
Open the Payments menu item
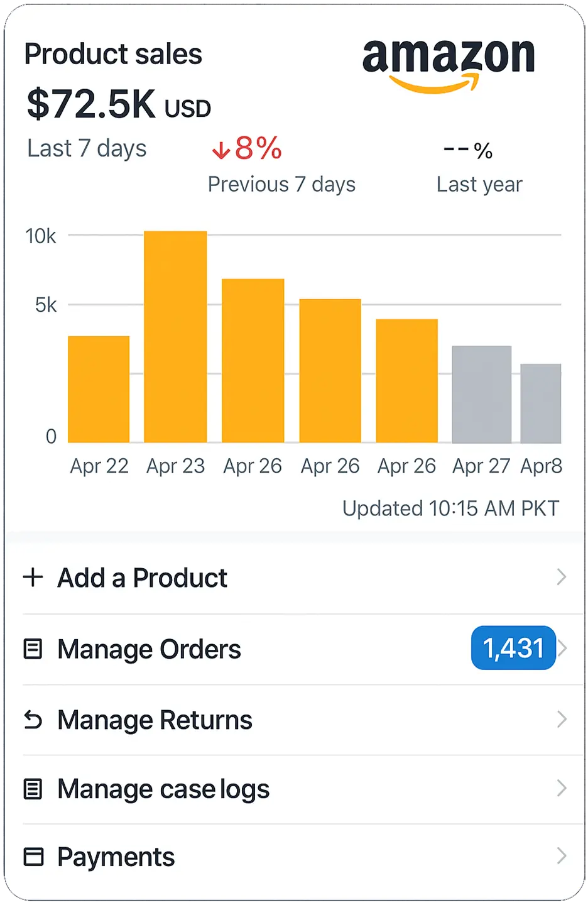(x=116, y=857)
